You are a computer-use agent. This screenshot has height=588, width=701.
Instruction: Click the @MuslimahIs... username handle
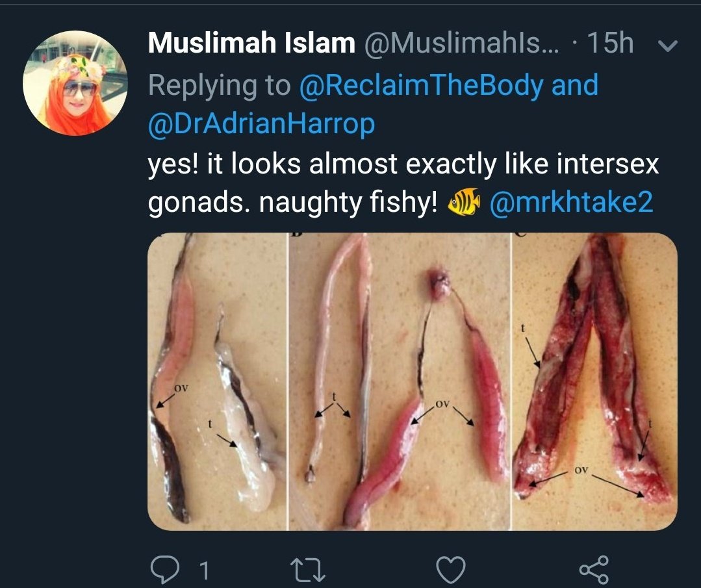point(462,44)
